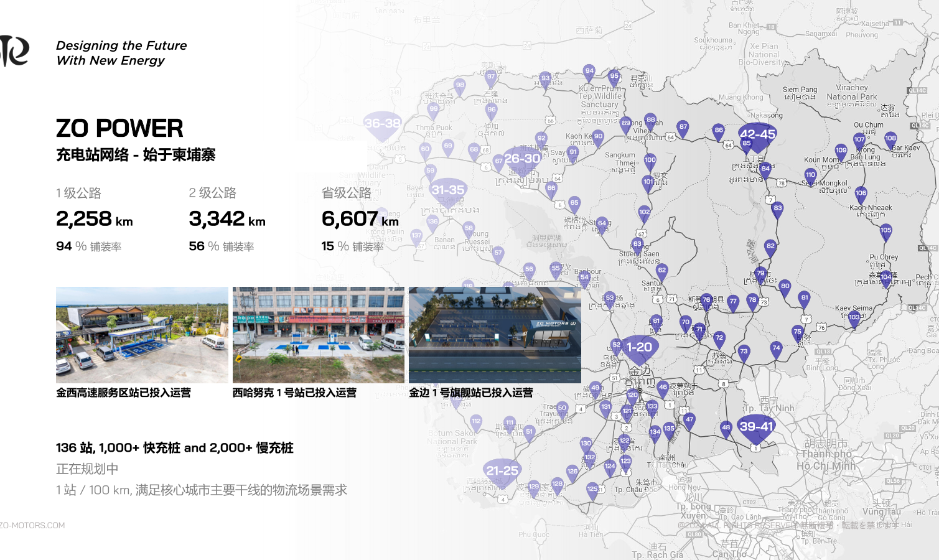The height and width of the screenshot is (560, 939).
Task: Click station marker 47
Action: (689, 421)
